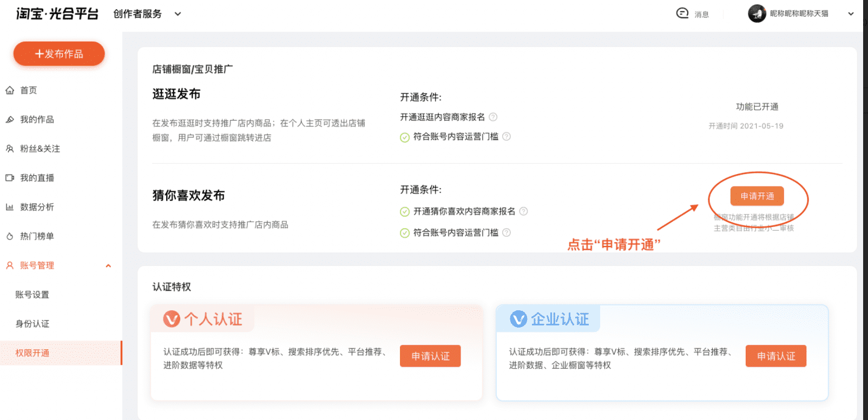Click help icon beside 开通猜你喜欢内容商家报名

[x=523, y=211]
